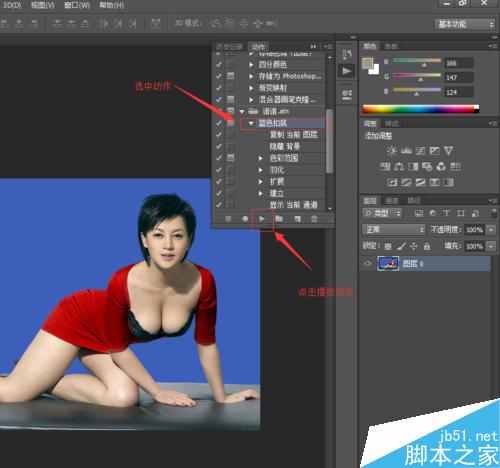
Task: Add a Brightness/Contrast adjustment
Action: pos(391,151)
